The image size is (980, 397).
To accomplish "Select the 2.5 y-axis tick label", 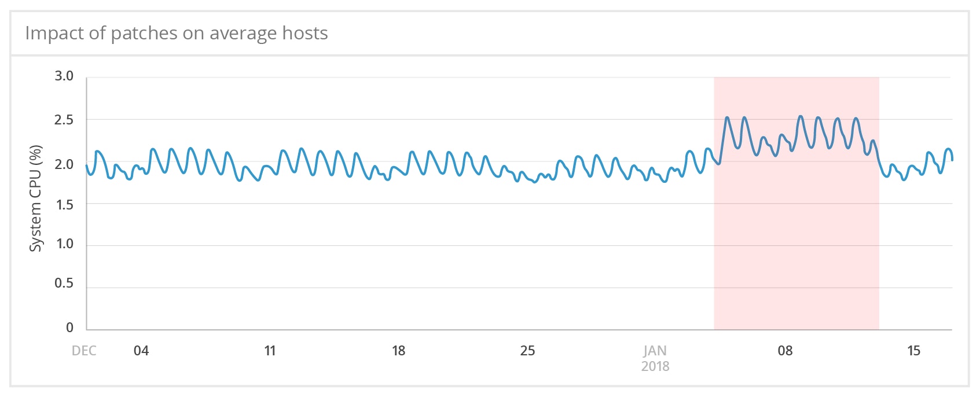I will pos(64,120).
